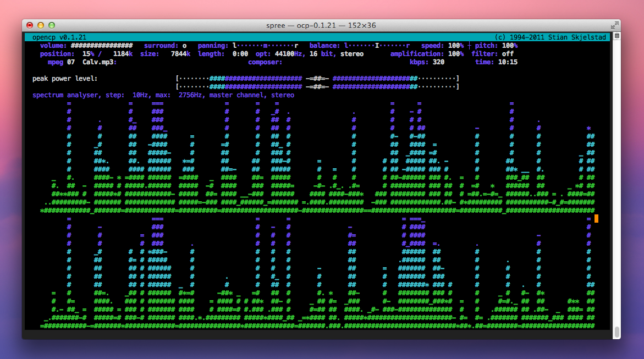Click the balance position slider
This screenshot has height=359, width=644.
coord(377,46)
